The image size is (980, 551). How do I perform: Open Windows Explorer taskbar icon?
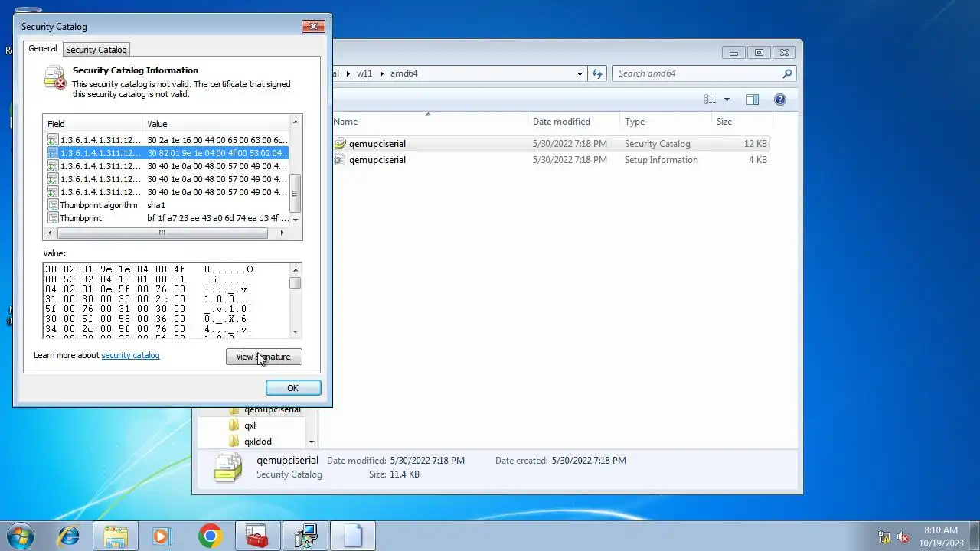[x=116, y=536]
